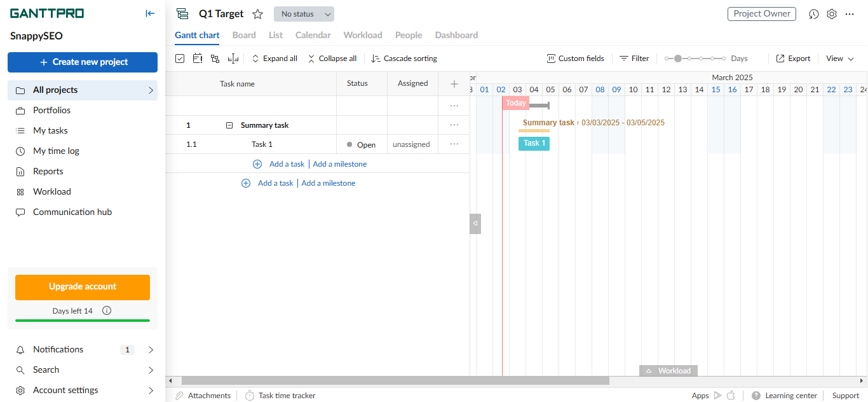Click Create new project button
Image resolution: width=868 pixels, height=402 pixels.
click(83, 62)
